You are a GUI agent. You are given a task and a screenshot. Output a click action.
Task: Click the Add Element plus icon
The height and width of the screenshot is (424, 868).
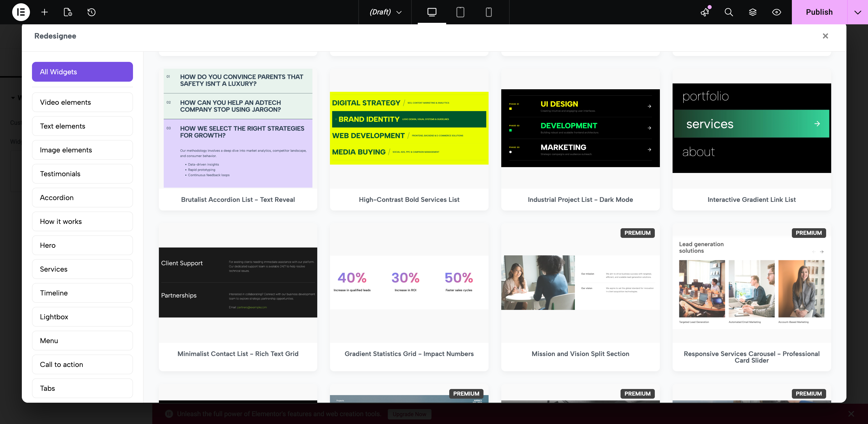[44, 12]
